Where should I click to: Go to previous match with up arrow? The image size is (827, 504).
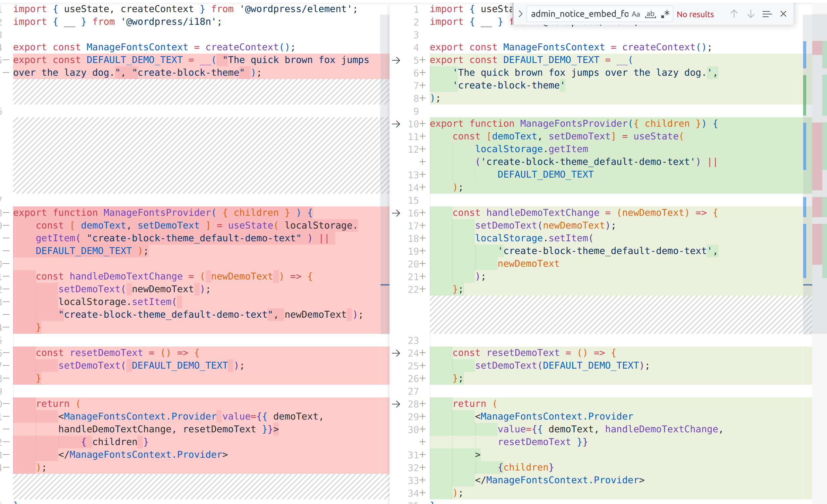(x=734, y=14)
